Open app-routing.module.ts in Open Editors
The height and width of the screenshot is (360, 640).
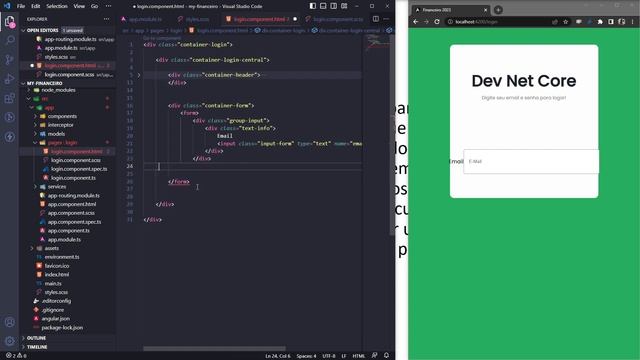coord(71,39)
